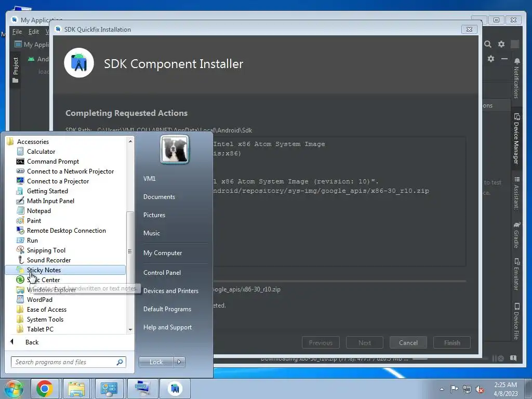Viewport: 532px width, 399px height.
Task: Click the Previous button in the installer
Action: point(321,343)
